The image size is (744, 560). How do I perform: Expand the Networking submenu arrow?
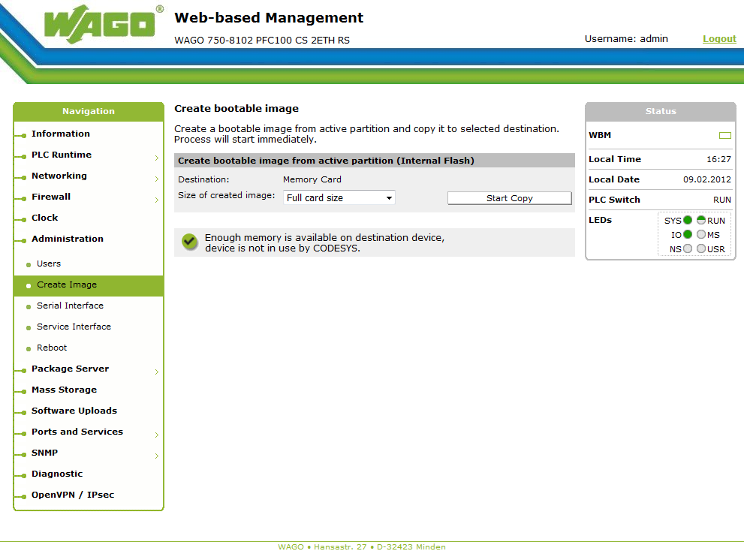click(157, 179)
